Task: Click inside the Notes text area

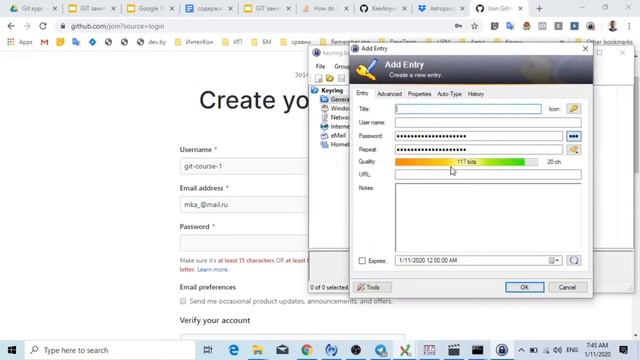Action: pyautogui.click(x=488, y=217)
